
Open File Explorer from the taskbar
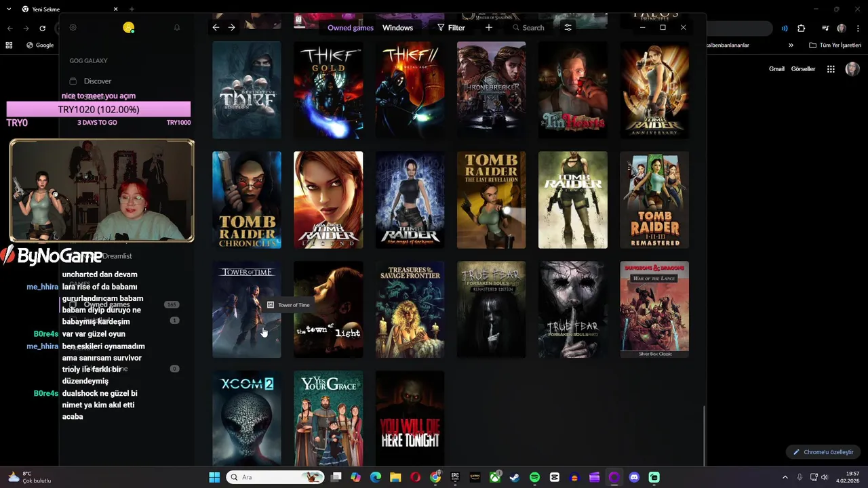point(395,477)
